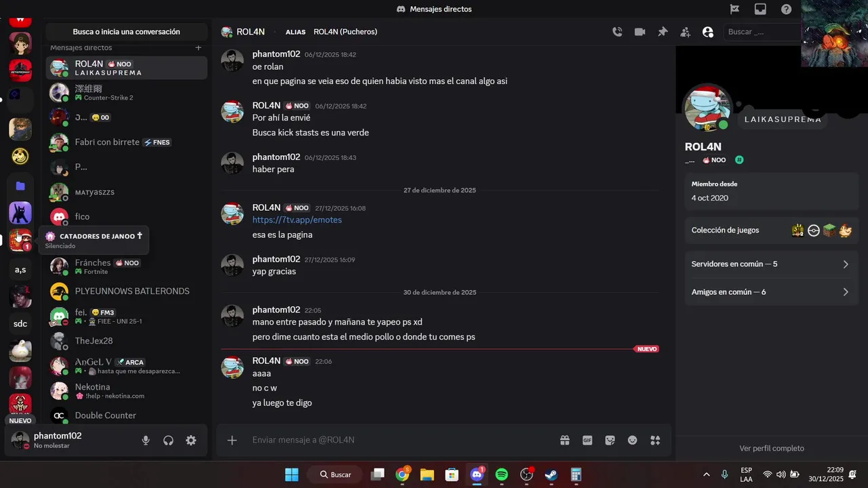
Task: Start a video call icon
Action: point(639,32)
